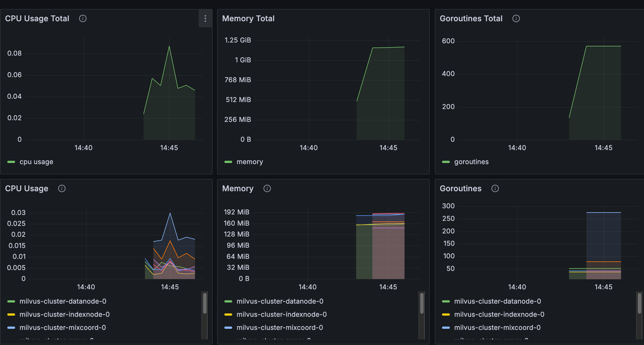
Task: Click info icon beside CPU Usage Total
Action: 83,18
